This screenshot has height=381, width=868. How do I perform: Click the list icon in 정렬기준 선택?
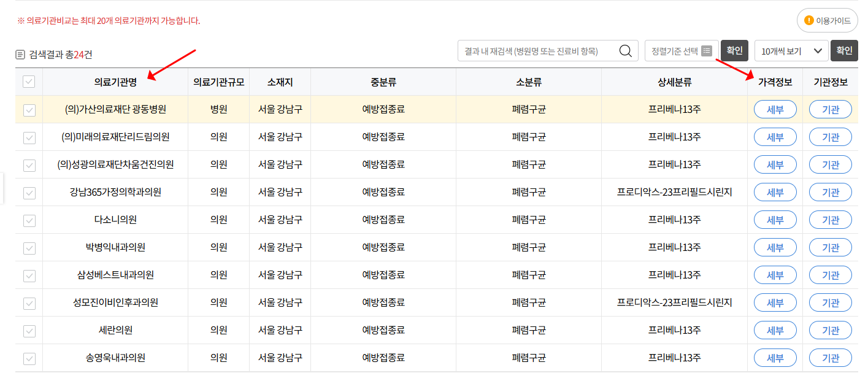pos(707,51)
